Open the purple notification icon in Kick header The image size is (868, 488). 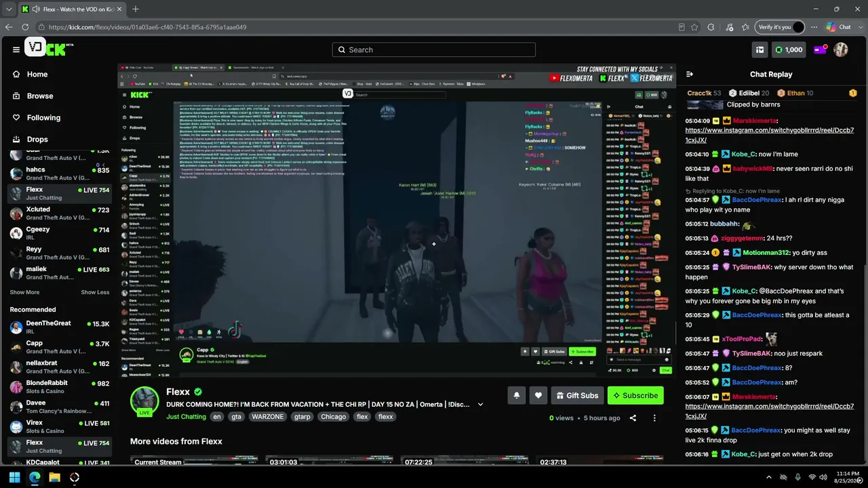point(820,49)
